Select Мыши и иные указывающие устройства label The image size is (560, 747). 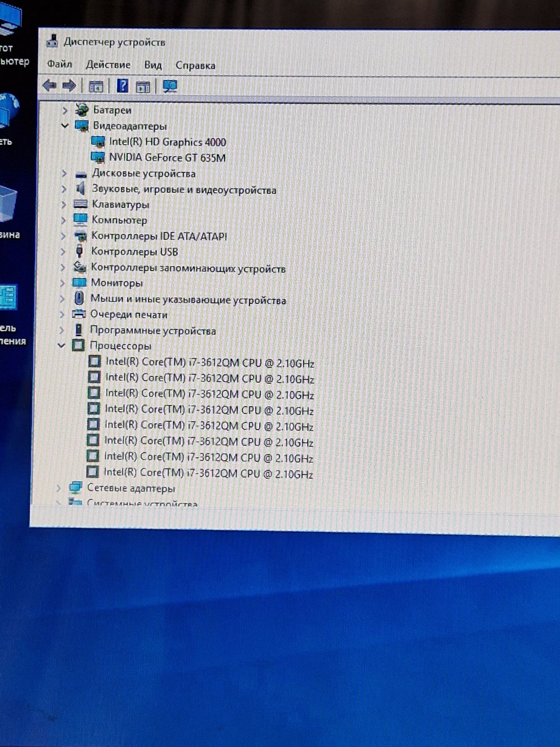coord(188,299)
